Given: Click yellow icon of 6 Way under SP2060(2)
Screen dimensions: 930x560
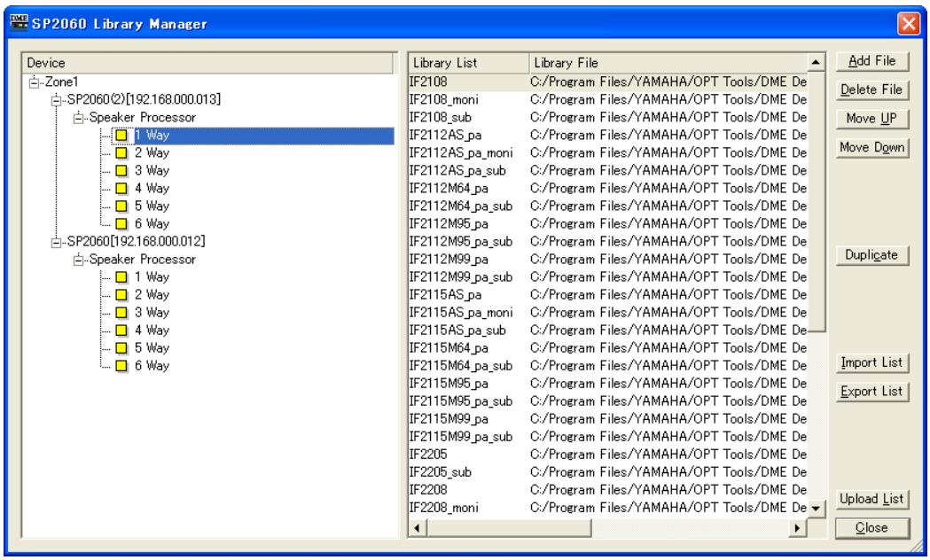Looking at the screenshot, I should click(x=121, y=224).
